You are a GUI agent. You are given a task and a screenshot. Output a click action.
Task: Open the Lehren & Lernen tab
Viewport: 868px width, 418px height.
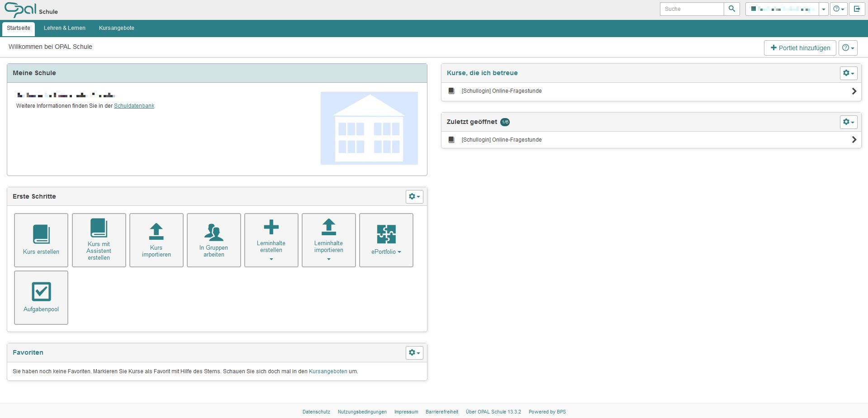[65, 28]
